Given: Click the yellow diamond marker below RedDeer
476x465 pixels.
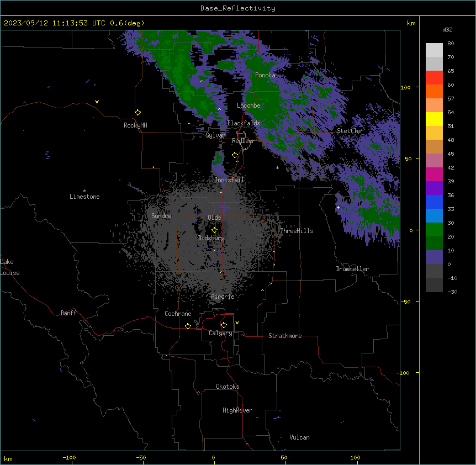Looking at the screenshot, I should 235,155.
